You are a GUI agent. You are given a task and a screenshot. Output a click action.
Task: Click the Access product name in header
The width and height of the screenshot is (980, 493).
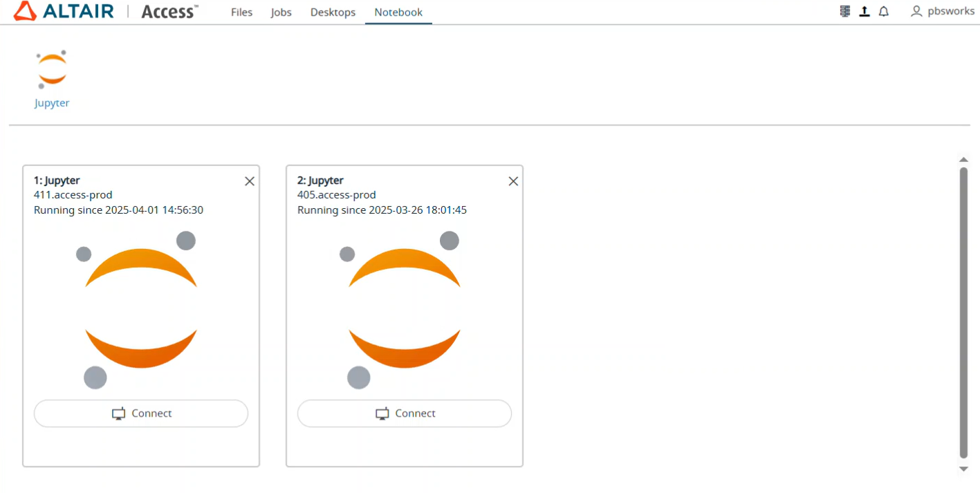coord(169,11)
